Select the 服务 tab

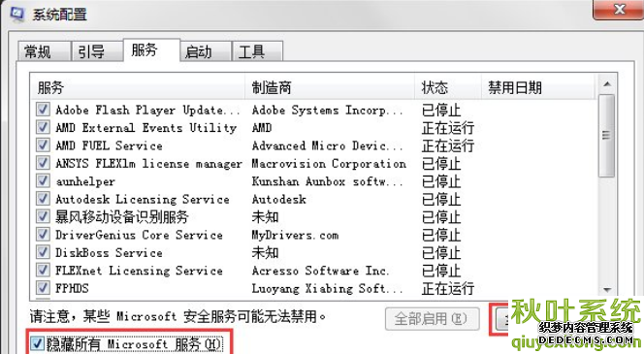(x=151, y=50)
